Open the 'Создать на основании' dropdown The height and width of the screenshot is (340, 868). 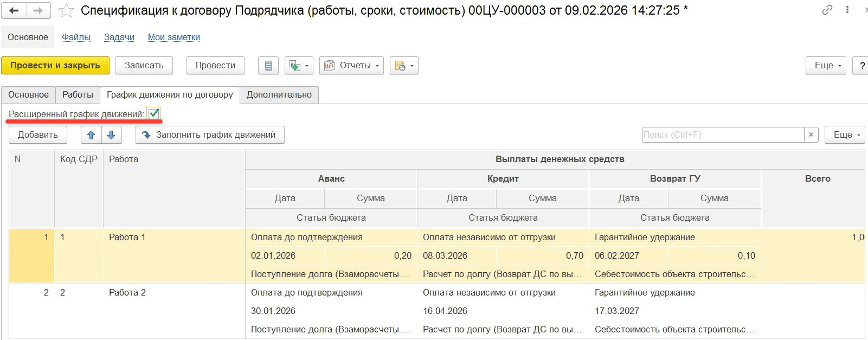point(299,66)
